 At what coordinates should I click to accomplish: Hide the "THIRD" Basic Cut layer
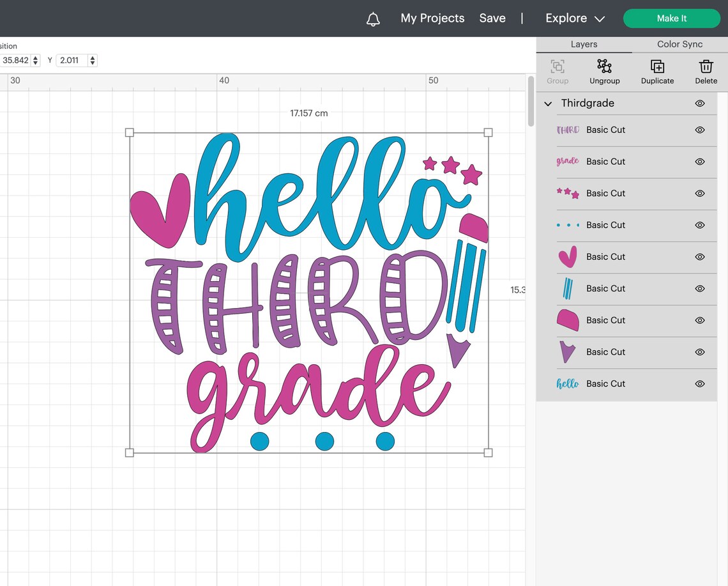click(x=699, y=130)
